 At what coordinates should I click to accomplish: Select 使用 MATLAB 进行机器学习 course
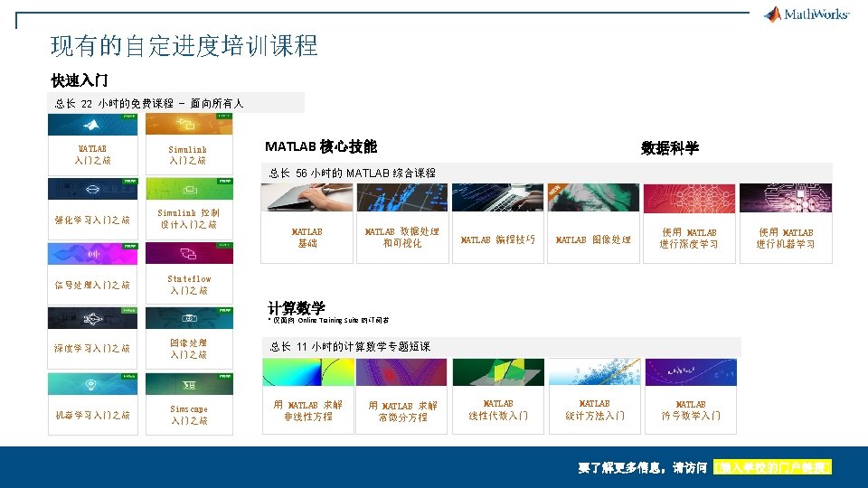tap(786, 223)
